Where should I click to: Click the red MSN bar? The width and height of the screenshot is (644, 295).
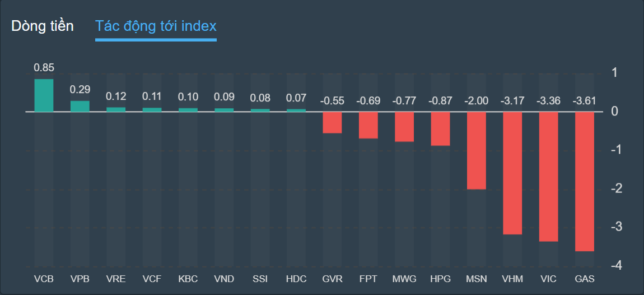pos(477,150)
